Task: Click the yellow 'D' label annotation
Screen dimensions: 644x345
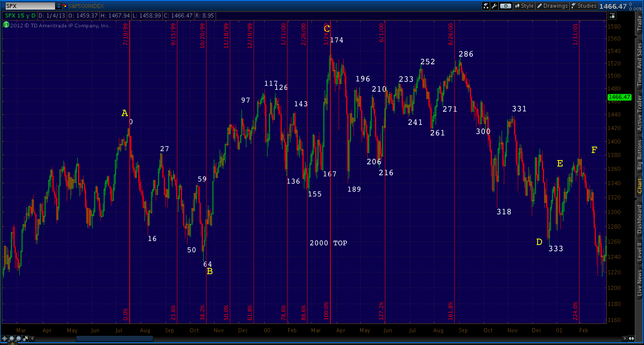Action: [539, 242]
